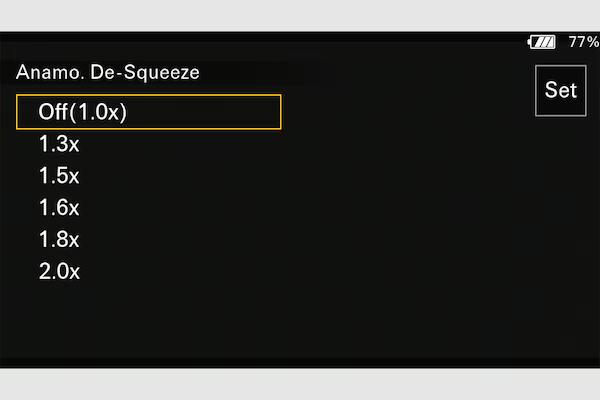Tap the 77% battery percentage readout
This screenshot has width=600, height=400.
[584, 42]
